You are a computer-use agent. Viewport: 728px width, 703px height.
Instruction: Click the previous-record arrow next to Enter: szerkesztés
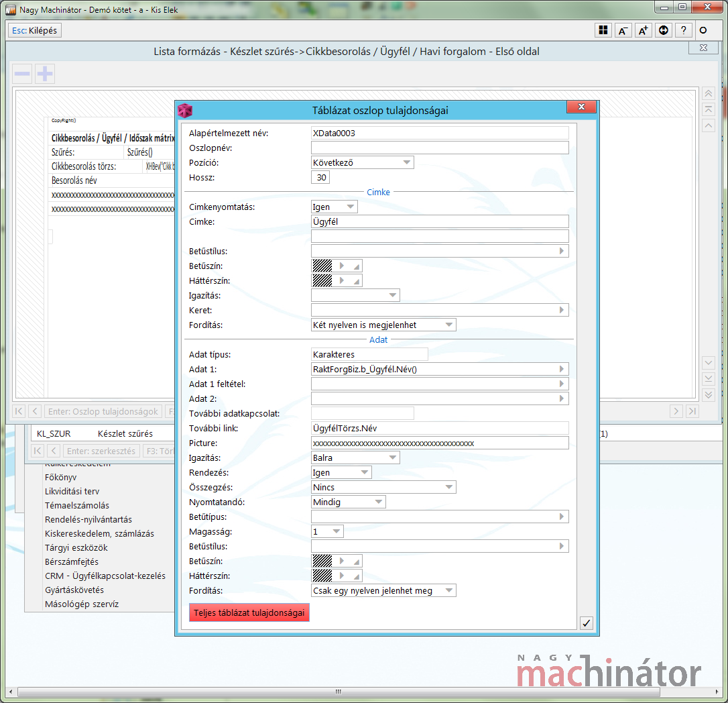[x=54, y=451]
